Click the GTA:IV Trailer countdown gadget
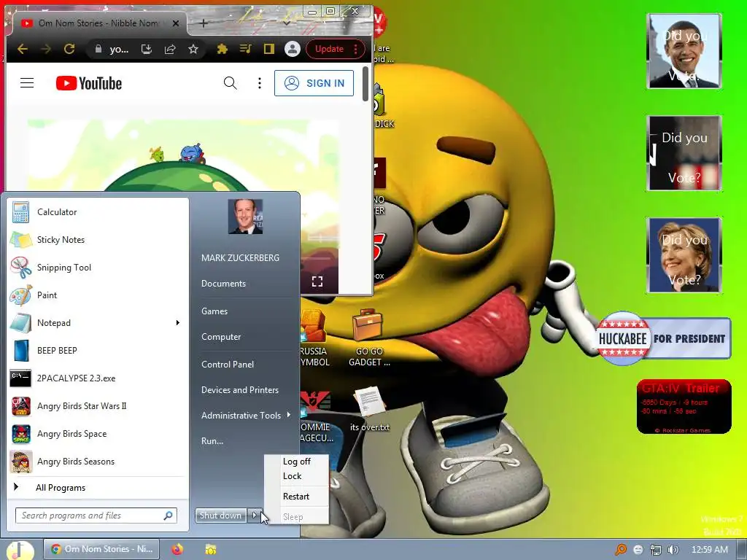This screenshot has height=560, width=747. (x=684, y=407)
